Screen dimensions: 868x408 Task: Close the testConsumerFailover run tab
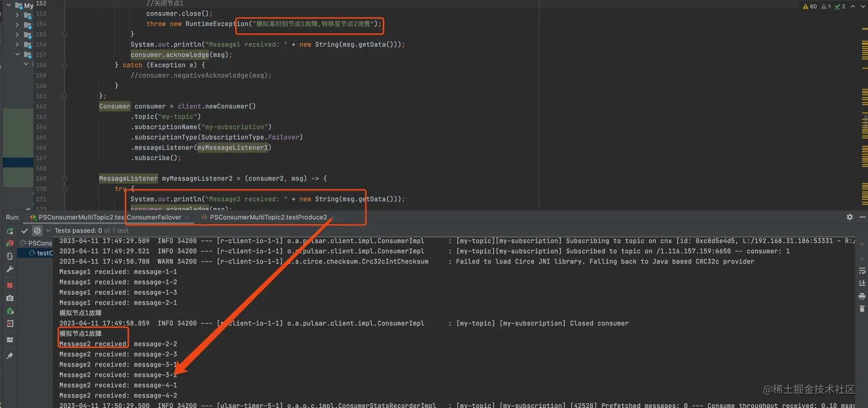188,217
